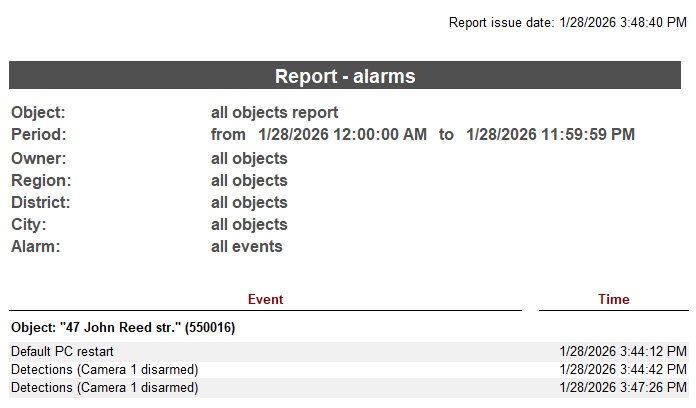Click the report issue date text
This screenshot has height=408, width=696.
[567, 22]
